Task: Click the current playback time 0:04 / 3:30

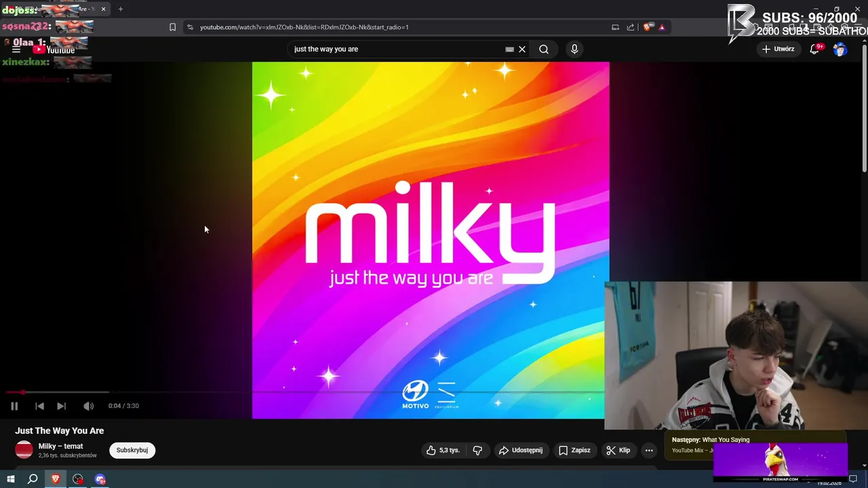Action: click(123, 406)
